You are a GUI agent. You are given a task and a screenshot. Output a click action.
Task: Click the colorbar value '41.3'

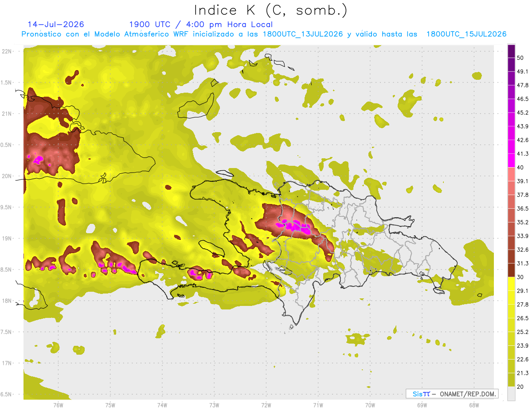pyautogui.click(x=523, y=154)
